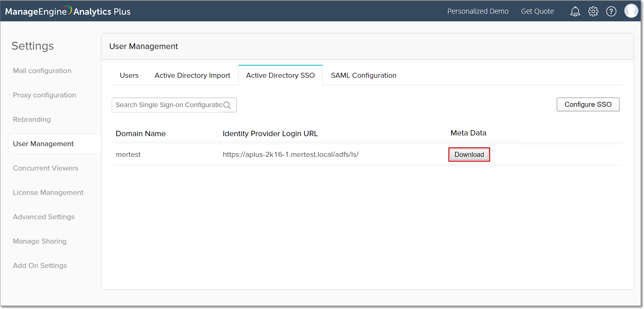
Task: Click the search magnifier icon
Action: 227,105
